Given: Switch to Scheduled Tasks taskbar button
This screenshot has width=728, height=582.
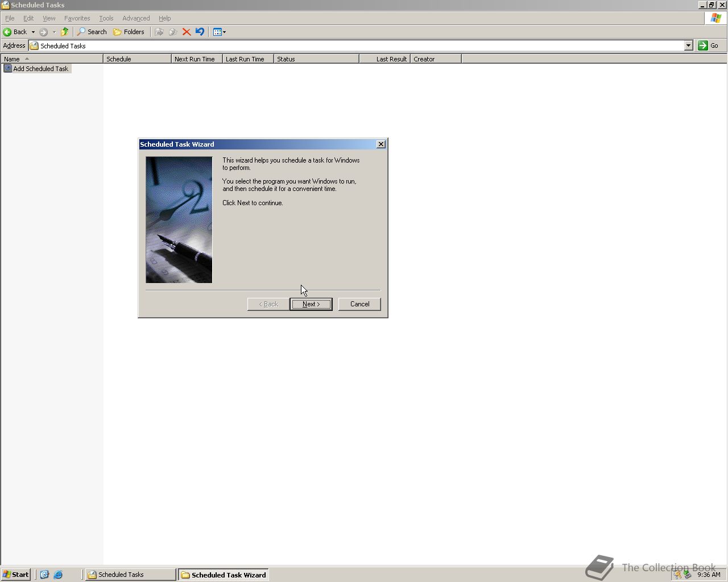Looking at the screenshot, I should tap(130, 575).
